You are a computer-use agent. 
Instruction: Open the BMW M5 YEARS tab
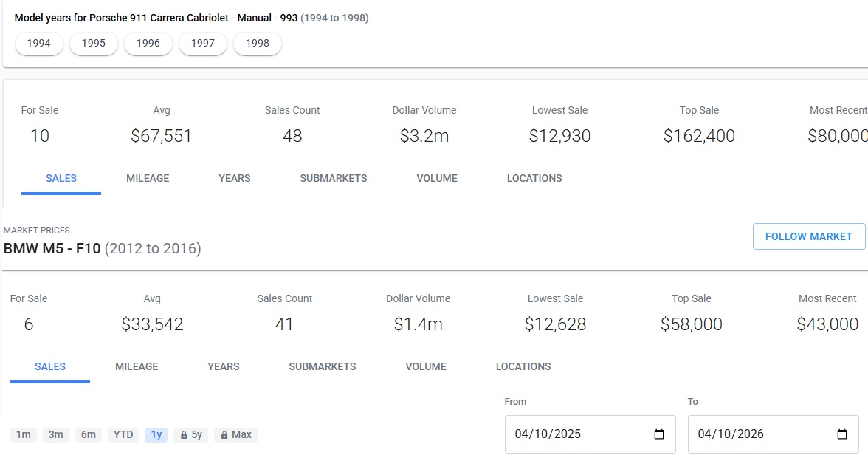point(224,366)
